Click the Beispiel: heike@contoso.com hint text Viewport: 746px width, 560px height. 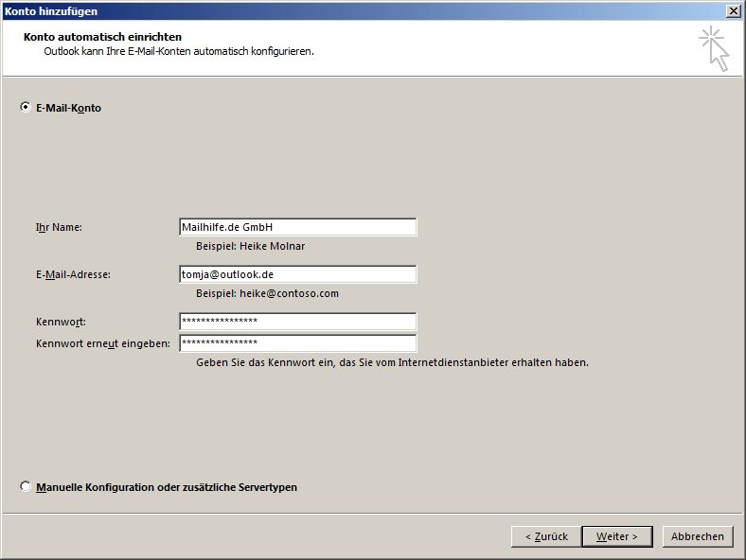267,293
